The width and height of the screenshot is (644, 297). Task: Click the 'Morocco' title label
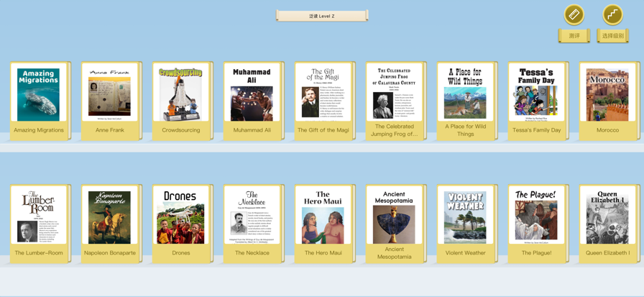pyautogui.click(x=607, y=130)
